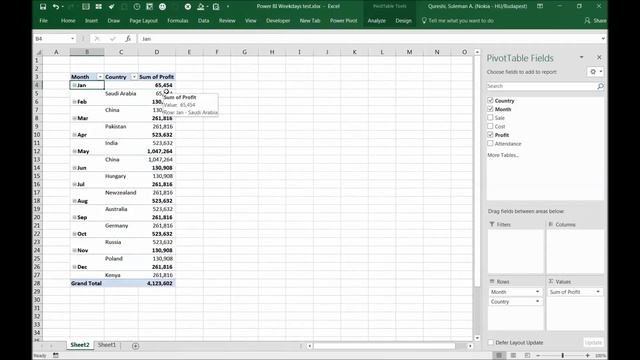Screen dimensions: 640x360
Task: Open the Month column filter dropdown
Action: 100,77
